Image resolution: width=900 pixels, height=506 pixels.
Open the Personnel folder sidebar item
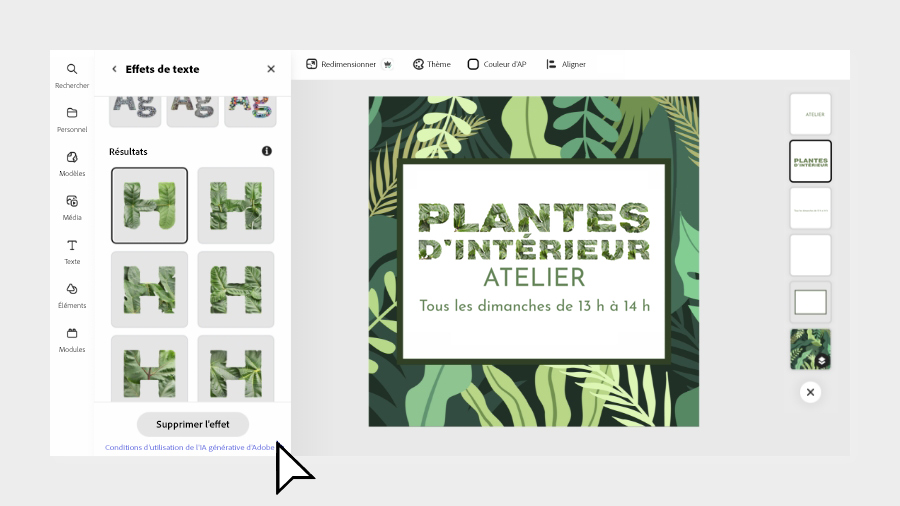point(72,120)
